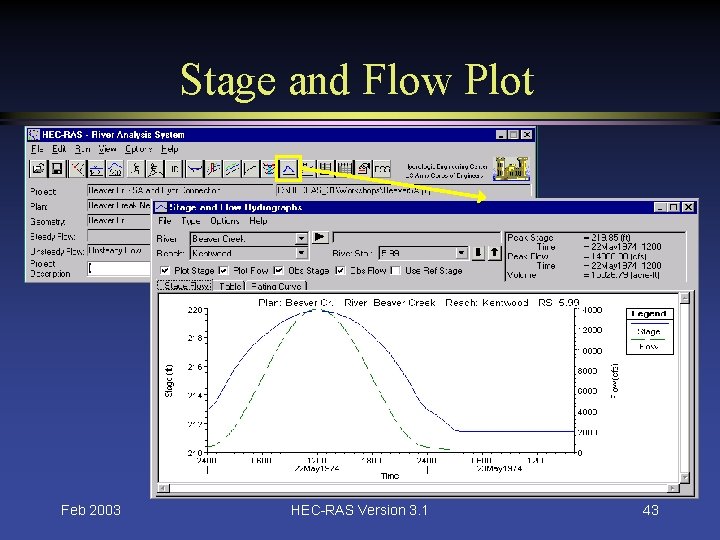Click the Corps of Engineers castle logo
Image resolution: width=720 pixels, height=540 pixels.
(x=511, y=169)
